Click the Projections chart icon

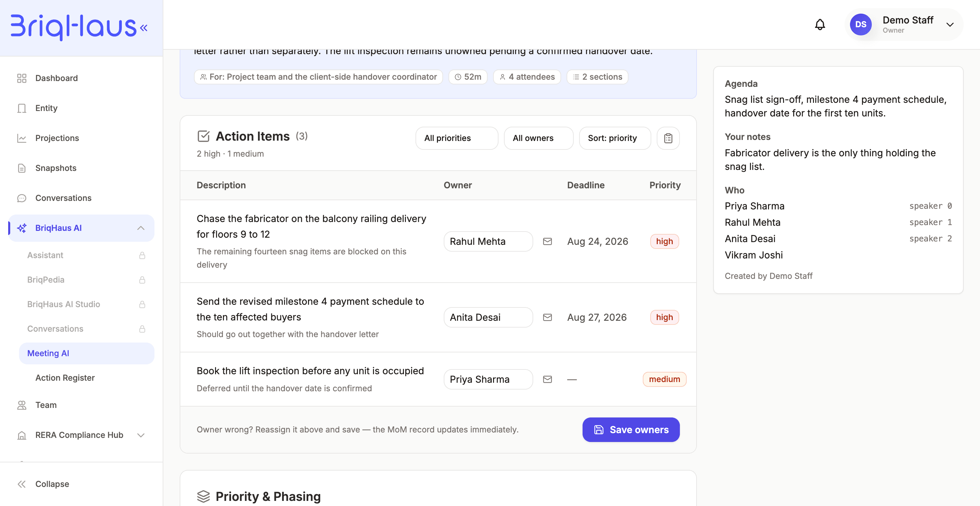(22, 138)
